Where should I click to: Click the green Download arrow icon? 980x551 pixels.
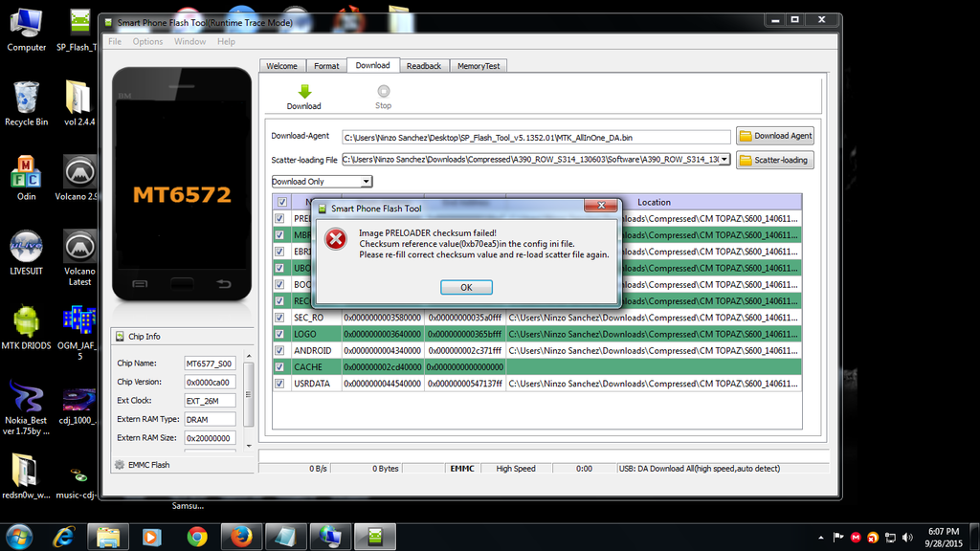pos(304,92)
